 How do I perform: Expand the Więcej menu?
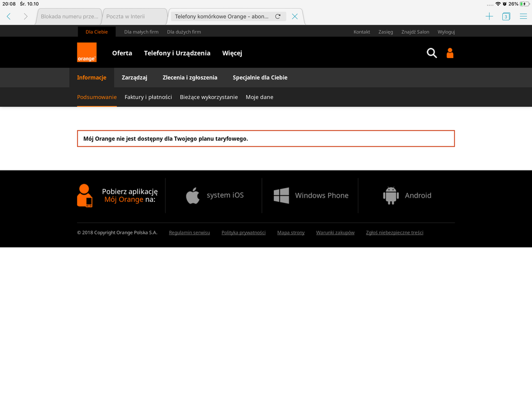click(x=232, y=53)
